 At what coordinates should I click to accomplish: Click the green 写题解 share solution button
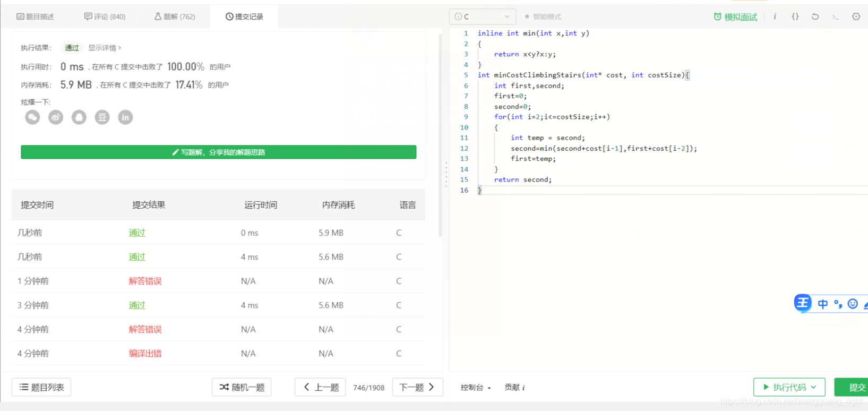pos(219,152)
